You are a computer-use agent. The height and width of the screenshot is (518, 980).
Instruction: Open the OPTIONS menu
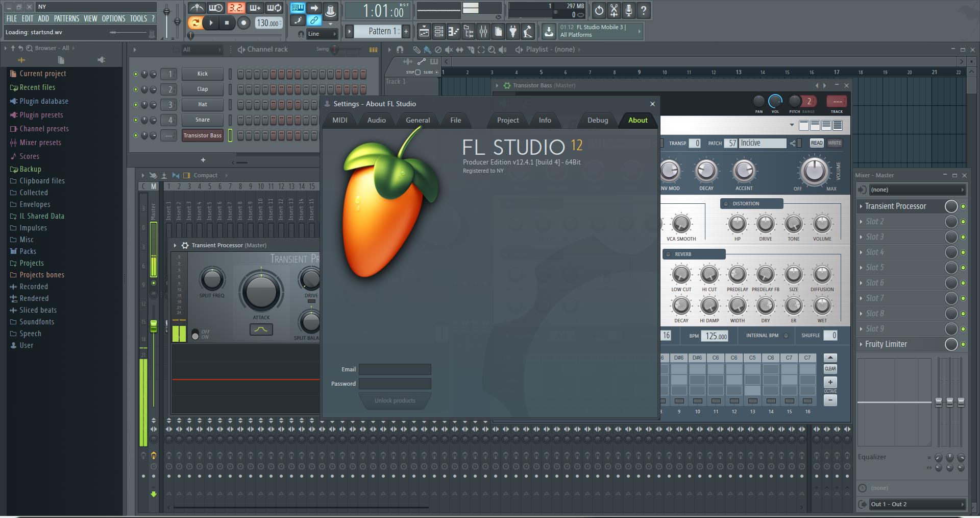click(113, 18)
